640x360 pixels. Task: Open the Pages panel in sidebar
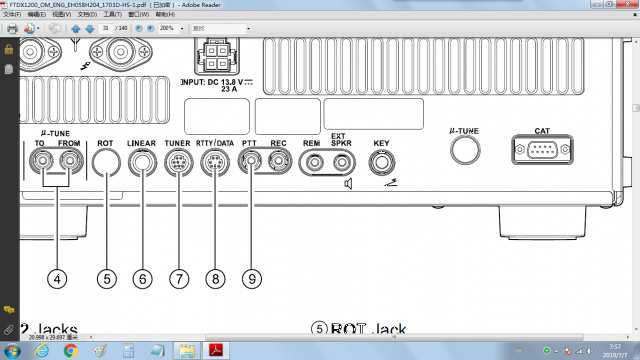point(9,69)
